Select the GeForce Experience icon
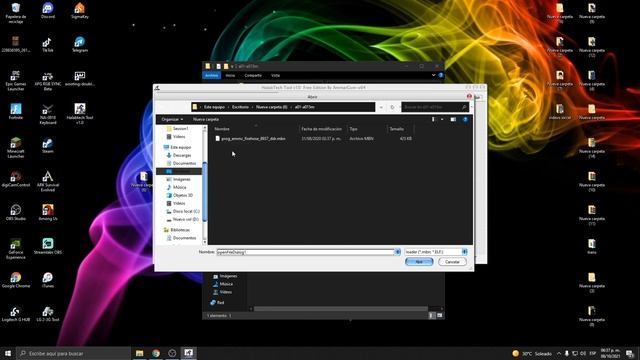 pyautogui.click(x=16, y=249)
